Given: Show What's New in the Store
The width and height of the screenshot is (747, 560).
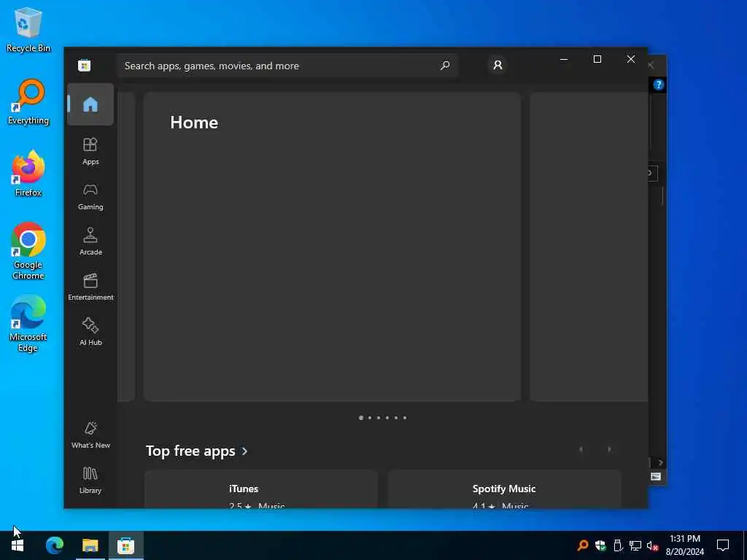Looking at the screenshot, I should tap(90, 435).
